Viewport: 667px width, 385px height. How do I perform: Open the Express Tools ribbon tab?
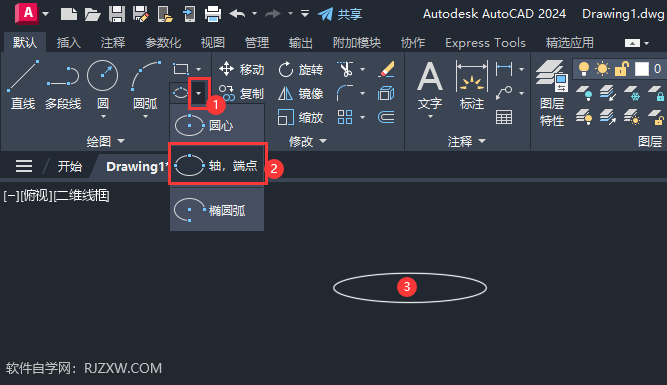pyautogui.click(x=485, y=43)
